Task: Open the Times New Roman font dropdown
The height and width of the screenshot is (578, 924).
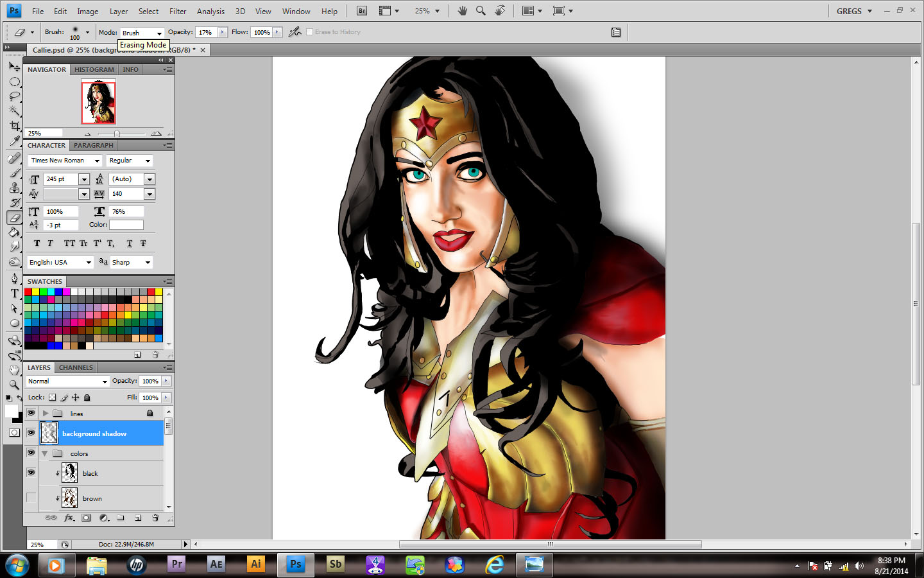Action: tap(97, 161)
